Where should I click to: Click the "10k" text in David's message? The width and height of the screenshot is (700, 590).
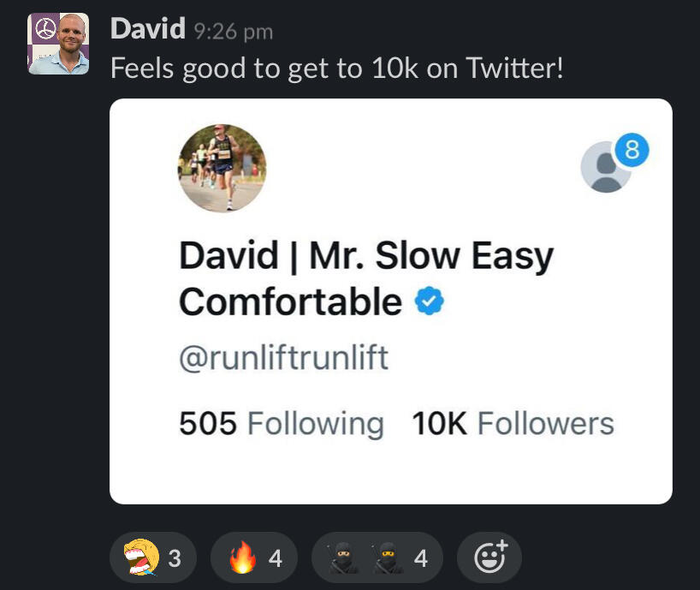click(x=394, y=69)
